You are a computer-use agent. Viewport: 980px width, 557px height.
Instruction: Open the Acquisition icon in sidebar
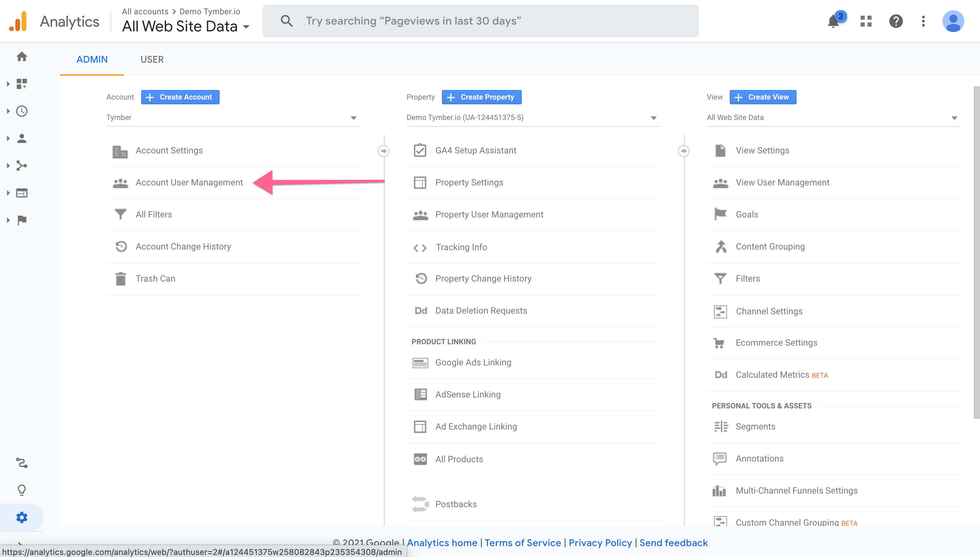click(x=22, y=166)
